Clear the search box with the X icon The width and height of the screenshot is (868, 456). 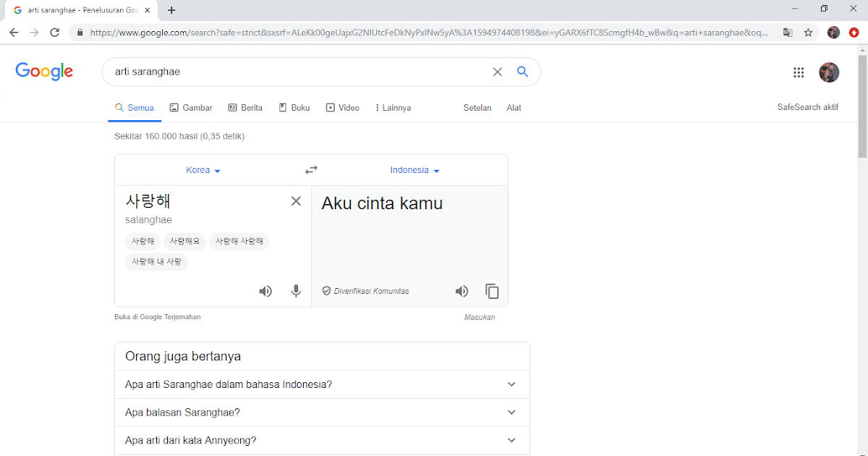pos(497,72)
